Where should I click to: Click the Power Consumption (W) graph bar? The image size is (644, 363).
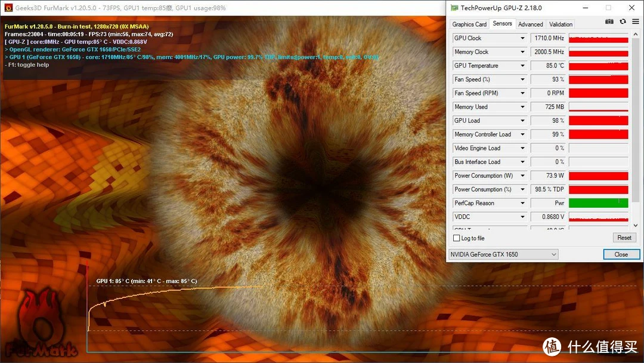pos(599,176)
